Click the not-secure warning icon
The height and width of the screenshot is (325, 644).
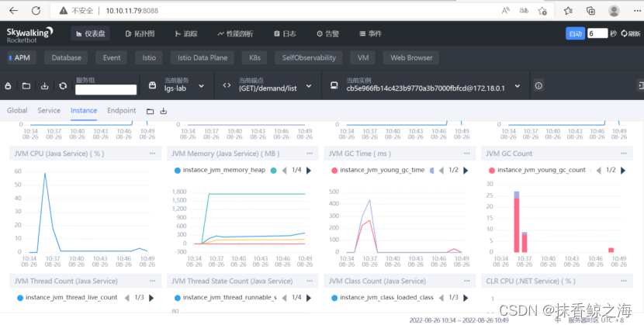click(64, 11)
